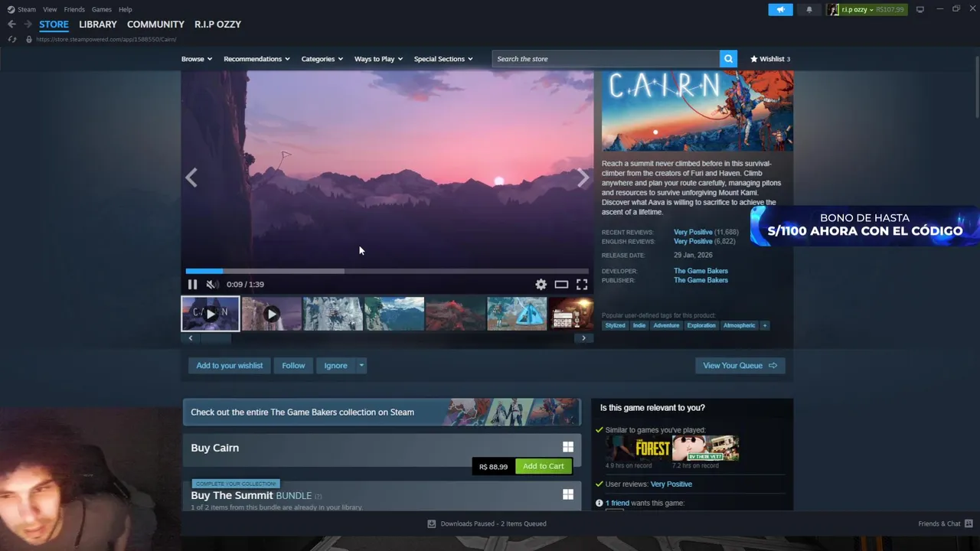Click the page reload icon by URL
This screenshot has height=551, width=980.
coord(12,39)
